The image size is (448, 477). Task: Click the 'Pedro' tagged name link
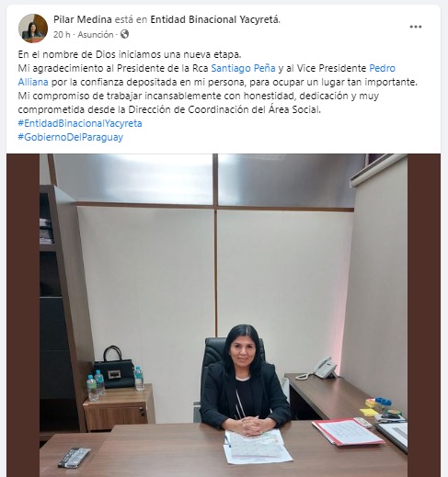coord(382,68)
